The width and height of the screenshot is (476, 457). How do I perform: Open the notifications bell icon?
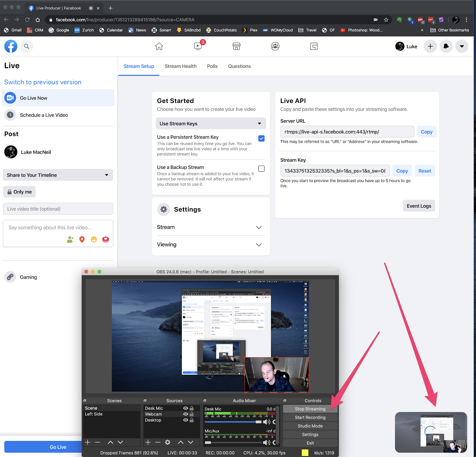click(446, 46)
